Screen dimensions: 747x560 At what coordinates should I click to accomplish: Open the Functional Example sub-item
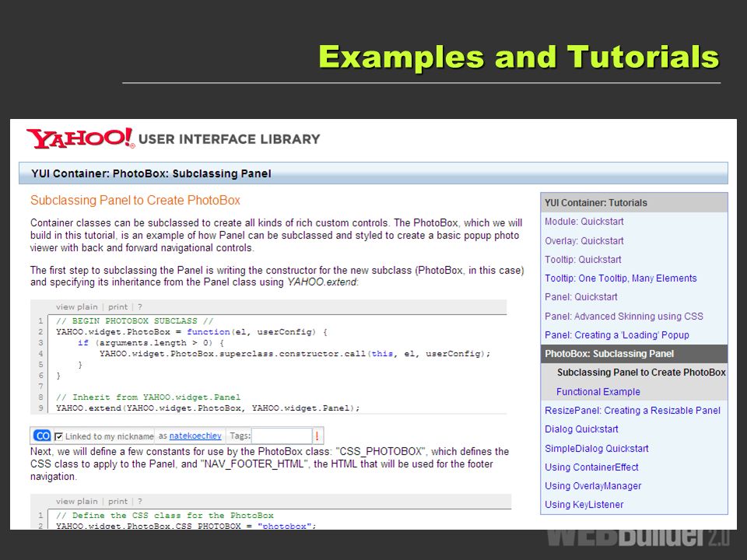pos(598,392)
